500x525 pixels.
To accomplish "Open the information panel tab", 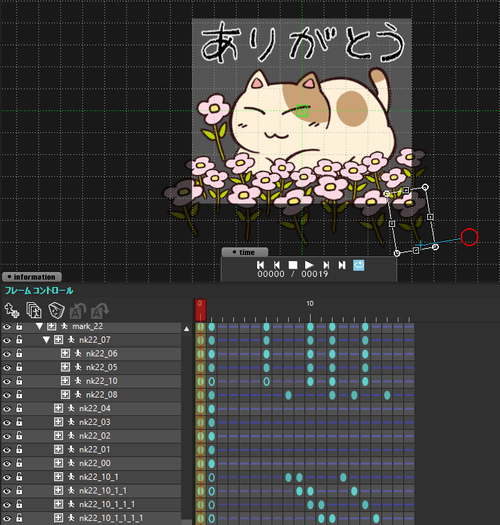I will point(32,277).
